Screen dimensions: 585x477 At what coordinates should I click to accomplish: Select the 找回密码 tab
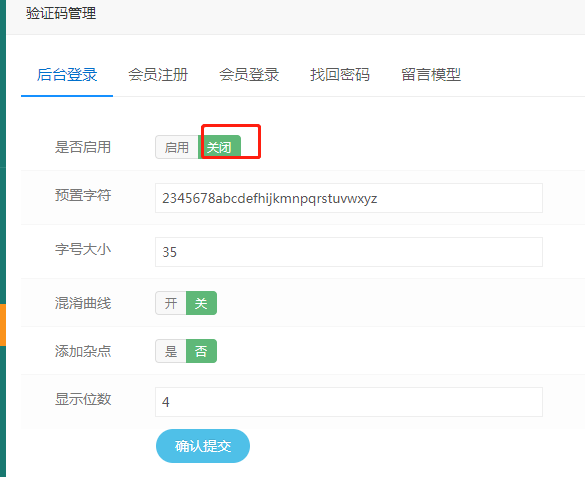[340, 75]
